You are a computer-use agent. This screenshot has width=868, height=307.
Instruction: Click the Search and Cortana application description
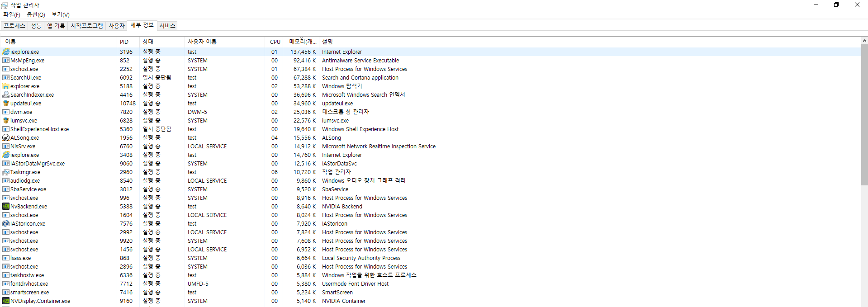tap(360, 78)
